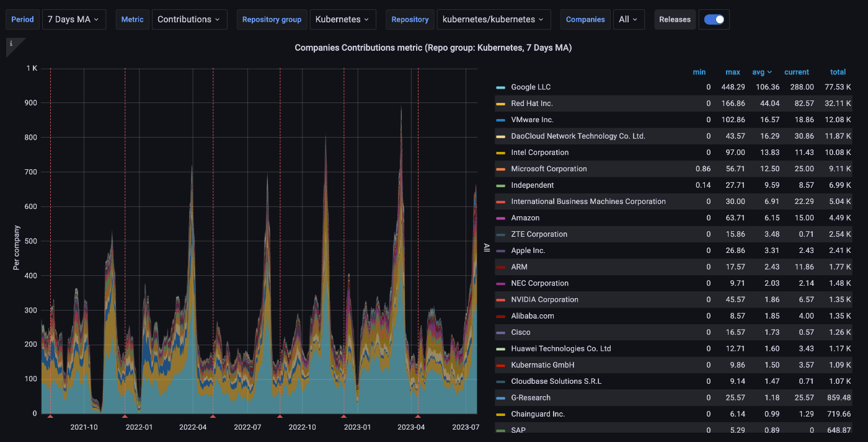The image size is (868, 442).
Task: Click the panel title Companies Contributions metric
Action: coord(433,48)
